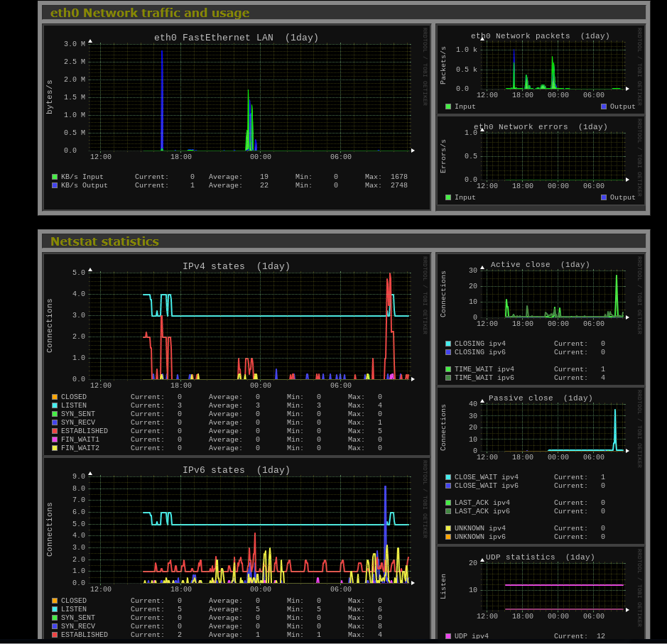The height and width of the screenshot is (644, 667).
Task: Click the green KB/s Input legend swatch
Action: (55, 177)
